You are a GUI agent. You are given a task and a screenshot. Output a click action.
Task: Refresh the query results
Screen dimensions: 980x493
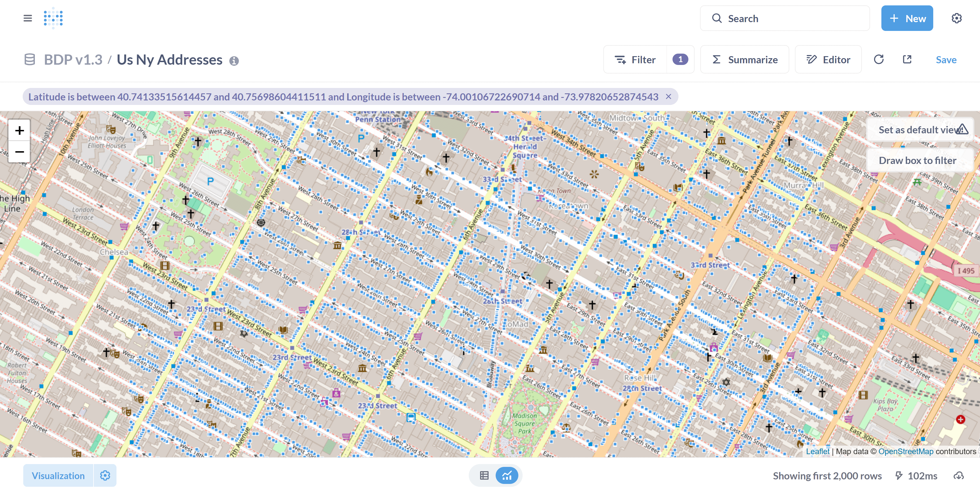pos(879,59)
